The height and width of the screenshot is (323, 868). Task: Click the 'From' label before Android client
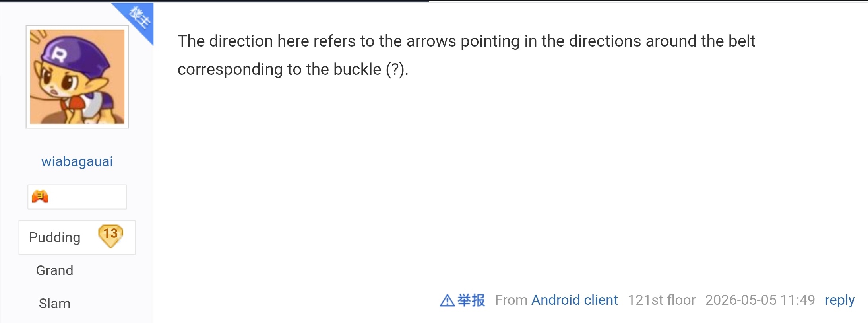(x=511, y=300)
